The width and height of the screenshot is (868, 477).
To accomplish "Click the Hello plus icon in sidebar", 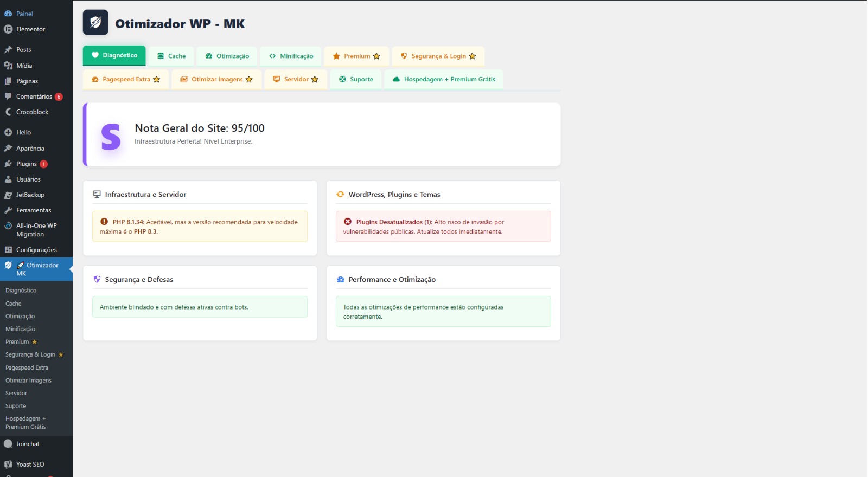I will [8, 132].
